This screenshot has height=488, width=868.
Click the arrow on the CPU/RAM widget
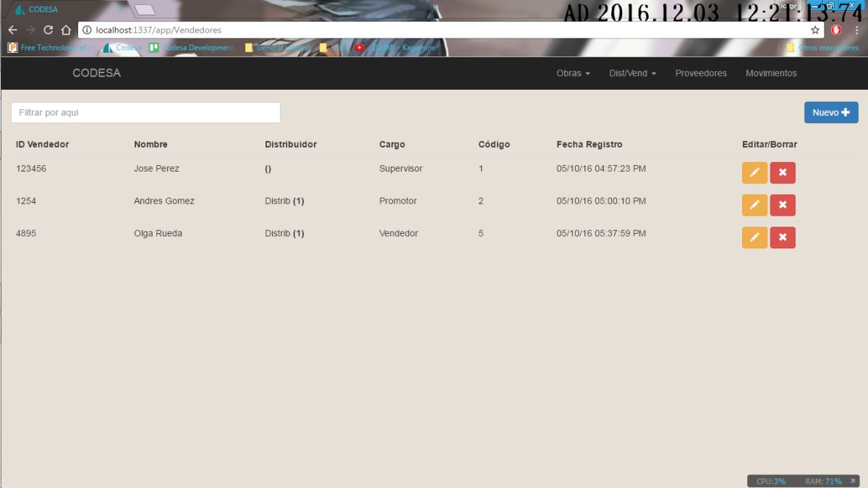[852, 481]
